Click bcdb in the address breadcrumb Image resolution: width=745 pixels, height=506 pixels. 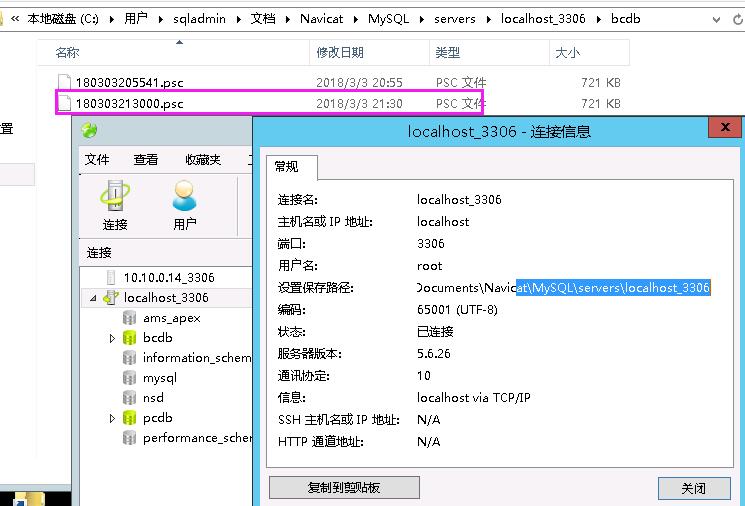tap(626, 19)
